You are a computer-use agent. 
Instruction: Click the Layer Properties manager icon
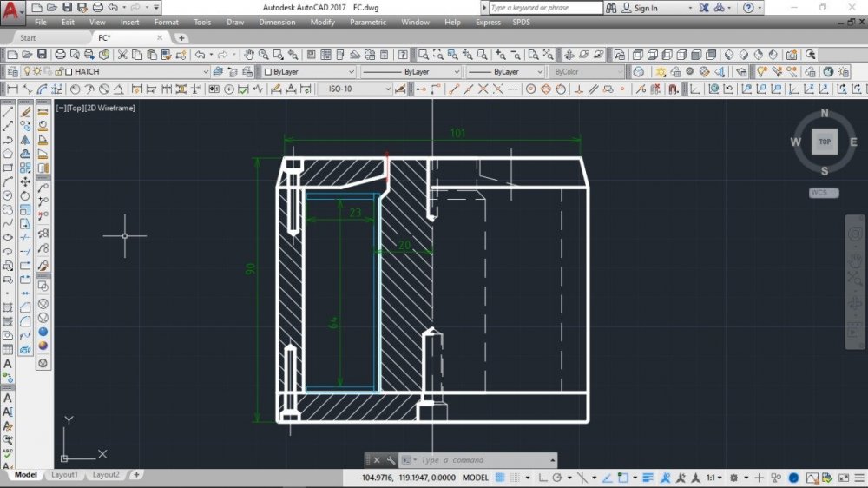click(12, 72)
